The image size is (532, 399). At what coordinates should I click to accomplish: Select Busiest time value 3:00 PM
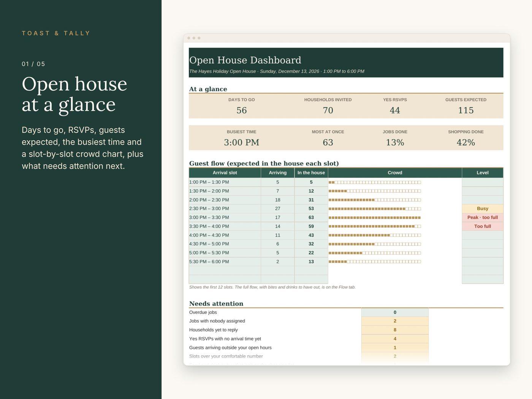pos(242,142)
